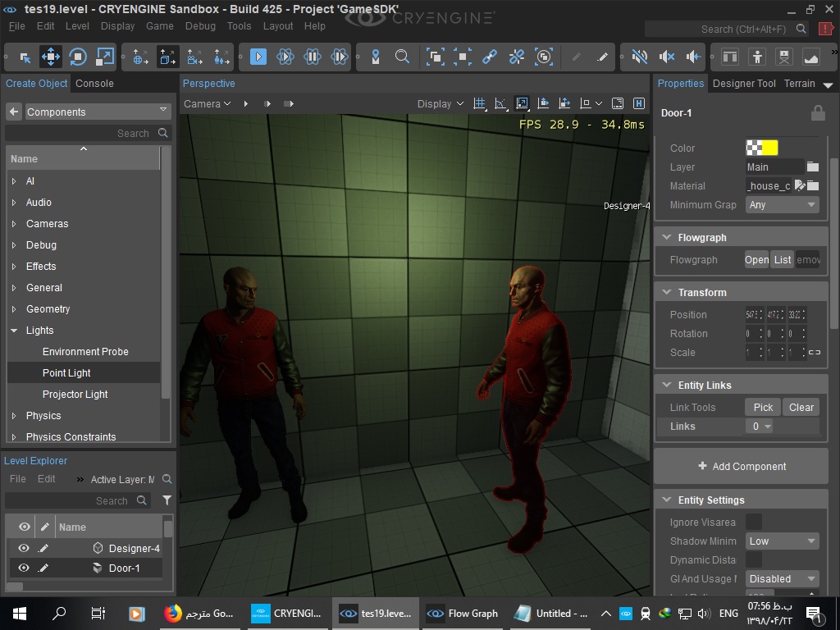Click the Level Explorer search toolbar icon
The height and width of the screenshot is (630, 840).
point(167,479)
